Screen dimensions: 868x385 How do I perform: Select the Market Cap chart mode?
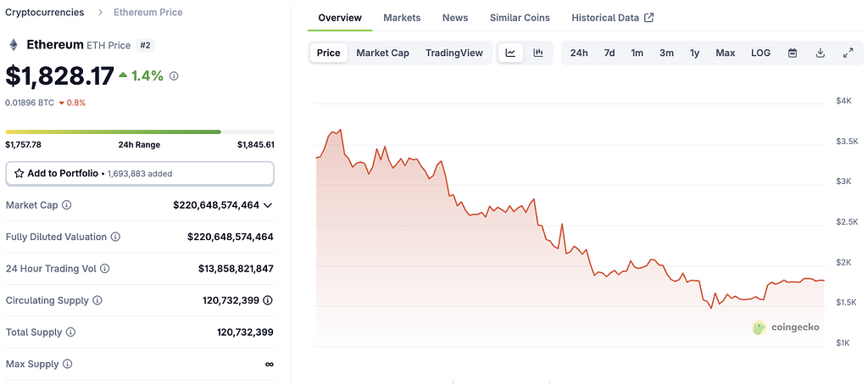(382, 53)
